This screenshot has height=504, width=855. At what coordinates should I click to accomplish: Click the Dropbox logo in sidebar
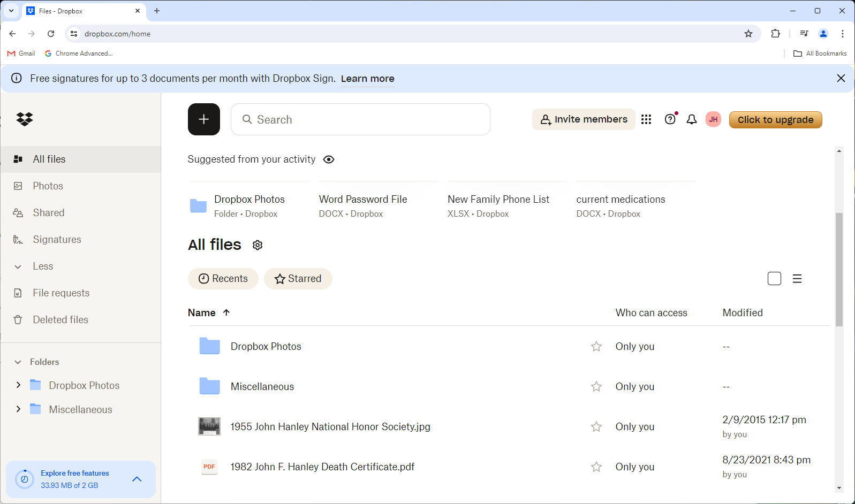[x=25, y=119]
